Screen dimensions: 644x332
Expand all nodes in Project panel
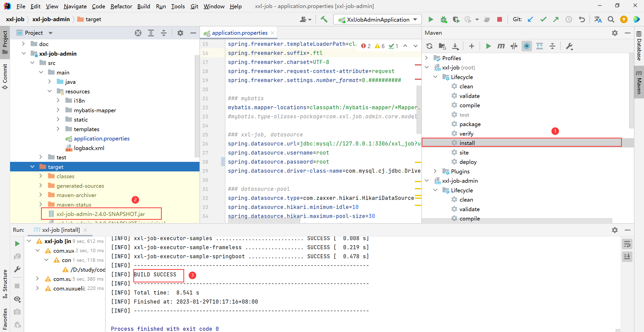tap(151, 33)
